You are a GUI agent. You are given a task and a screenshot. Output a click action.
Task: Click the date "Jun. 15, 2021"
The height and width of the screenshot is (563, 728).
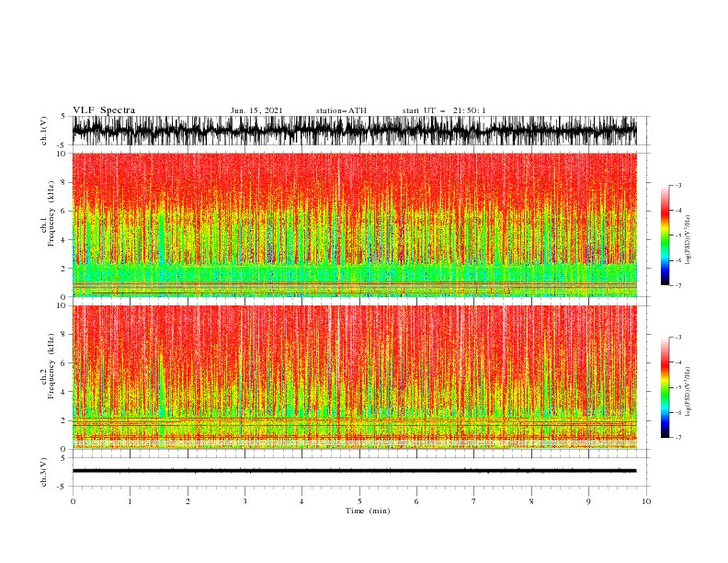(x=256, y=110)
